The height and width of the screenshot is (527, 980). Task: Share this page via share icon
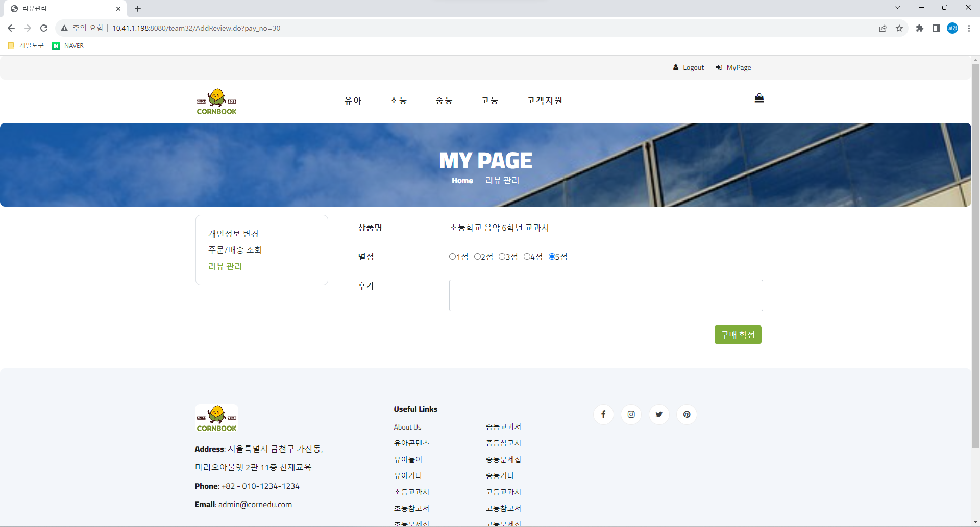coord(883,28)
